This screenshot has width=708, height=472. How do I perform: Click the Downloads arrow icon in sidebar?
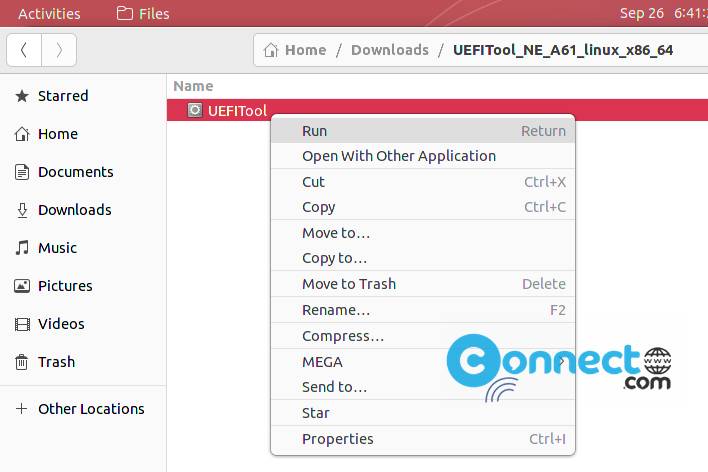click(x=22, y=210)
